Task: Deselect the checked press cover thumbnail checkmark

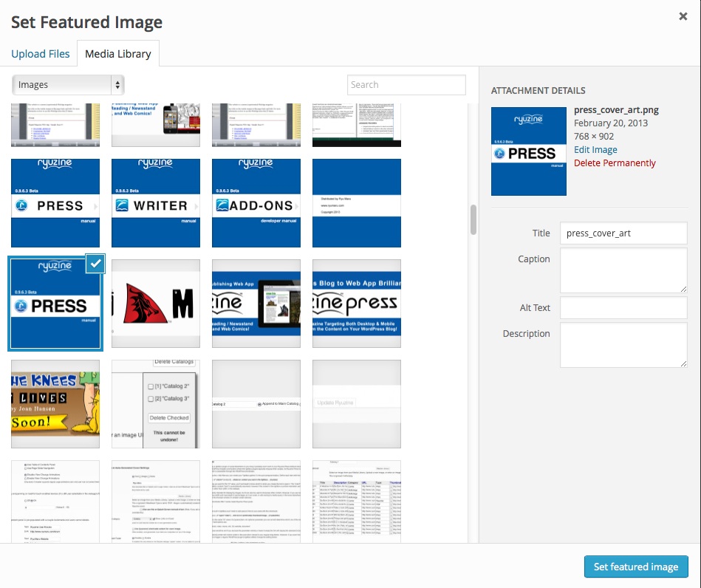Action: pos(95,264)
